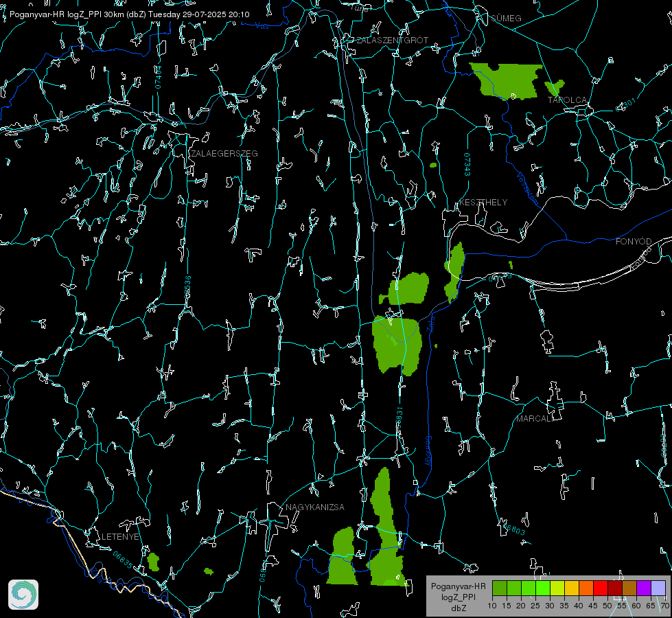672x618 pixels.
Task: Select the 15-20 dBZ green legend swatch
Action: tap(514, 588)
